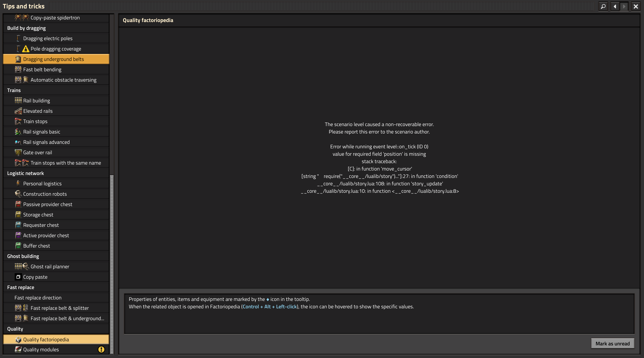Select the Copy paste icon entry

pyautogui.click(x=18, y=277)
